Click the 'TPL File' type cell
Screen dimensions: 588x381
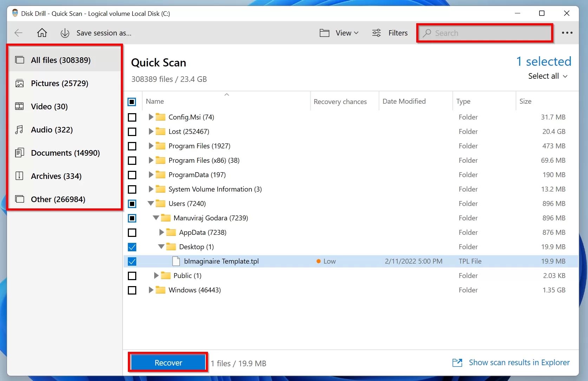pos(470,261)
